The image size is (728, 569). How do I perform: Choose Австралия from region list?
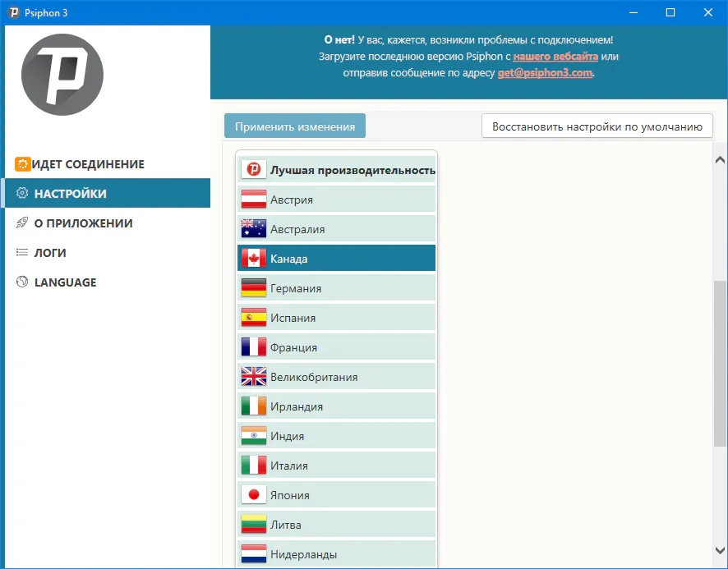[x=337, y=229]
